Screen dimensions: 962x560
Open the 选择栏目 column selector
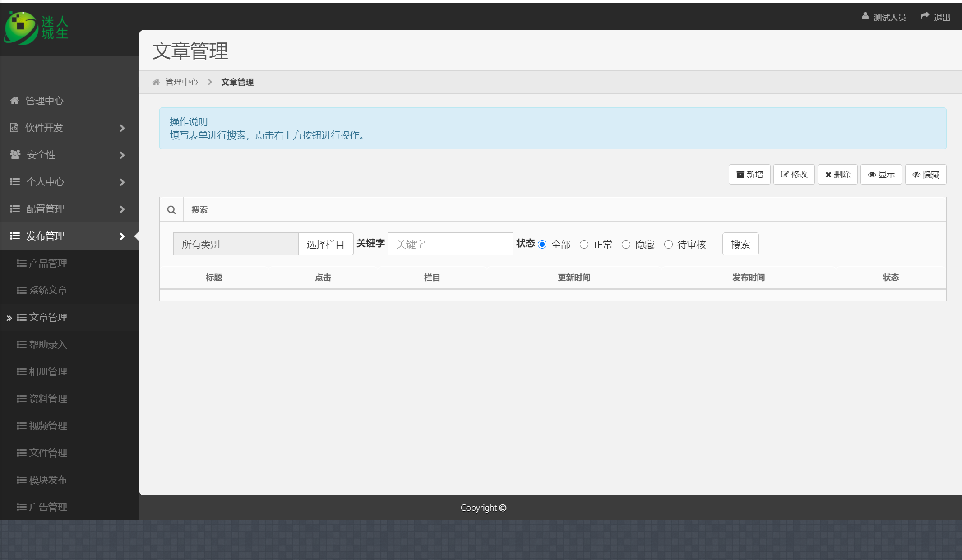(325, 244)
